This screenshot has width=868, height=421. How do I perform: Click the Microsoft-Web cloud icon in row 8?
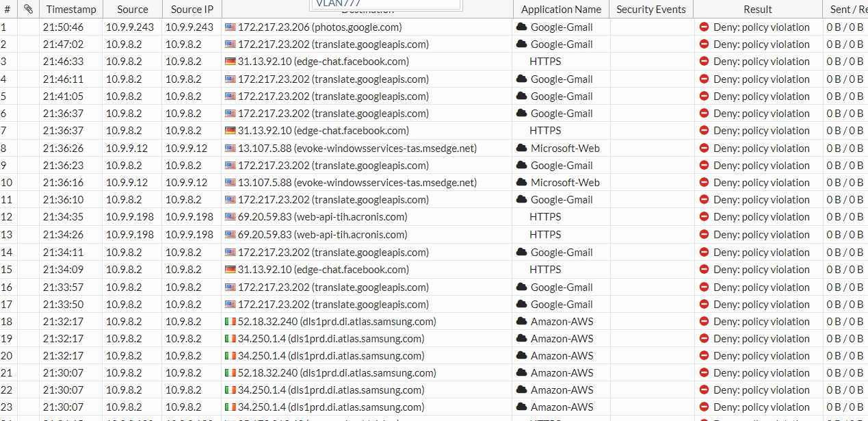click(x=521, y=148)
